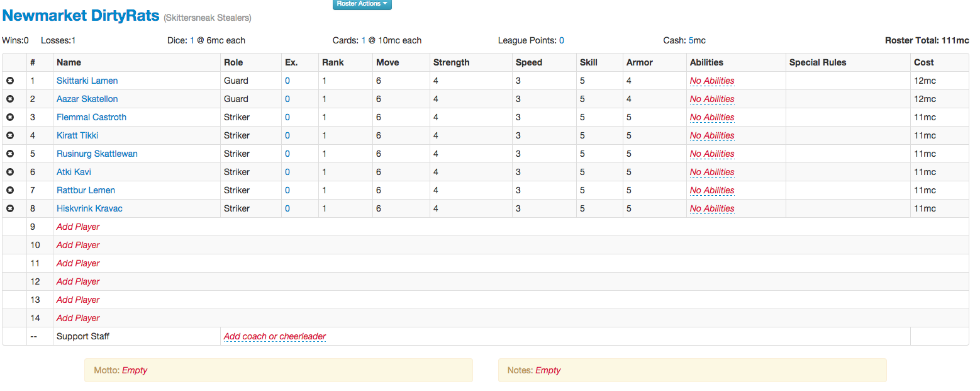
Task: Edit the empty Notes field
Action: [548, 370]
